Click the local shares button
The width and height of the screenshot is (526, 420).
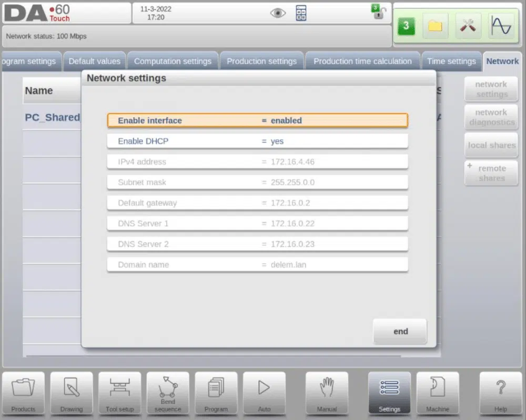[491, 145]
